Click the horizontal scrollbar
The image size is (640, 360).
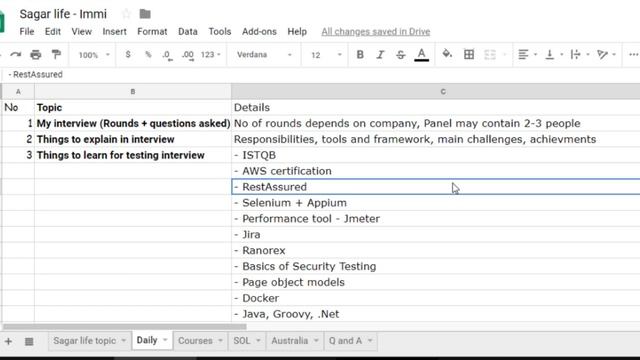[124, 327]
